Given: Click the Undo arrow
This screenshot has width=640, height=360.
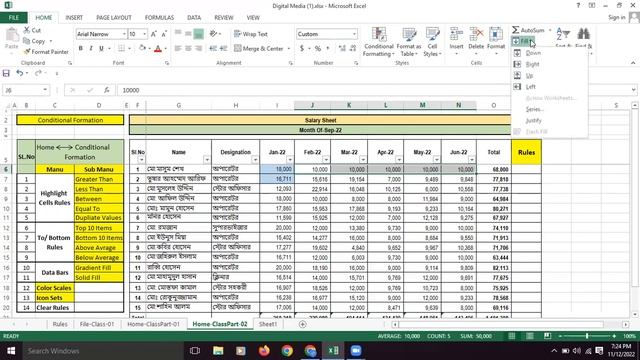Looking at the screenshot, I should pos(19,73).
